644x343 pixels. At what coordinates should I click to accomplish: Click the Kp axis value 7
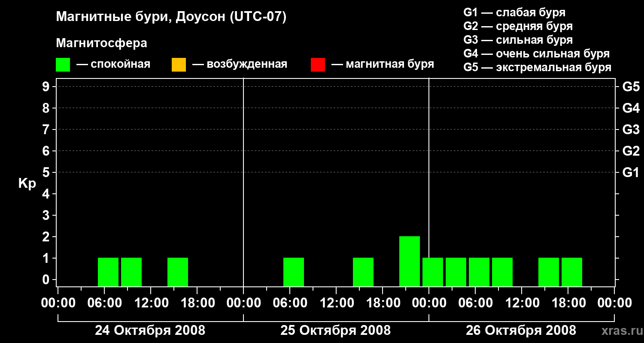tap(46, 130)
